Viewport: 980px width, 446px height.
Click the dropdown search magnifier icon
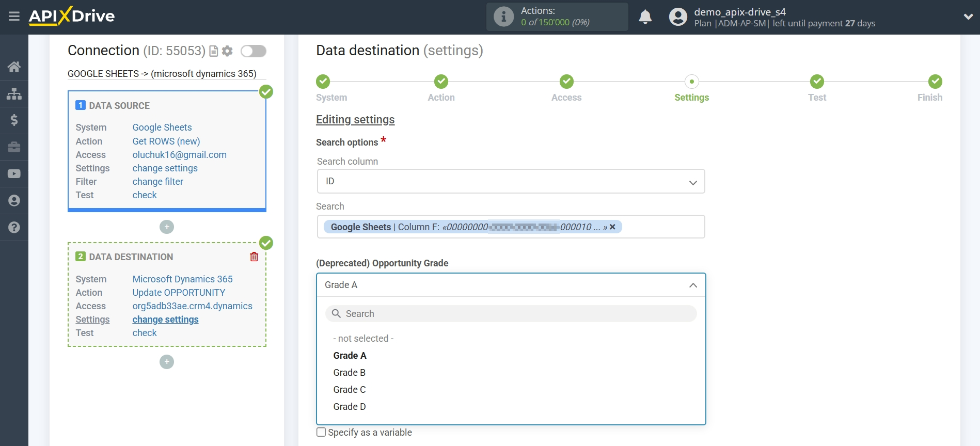336,314
